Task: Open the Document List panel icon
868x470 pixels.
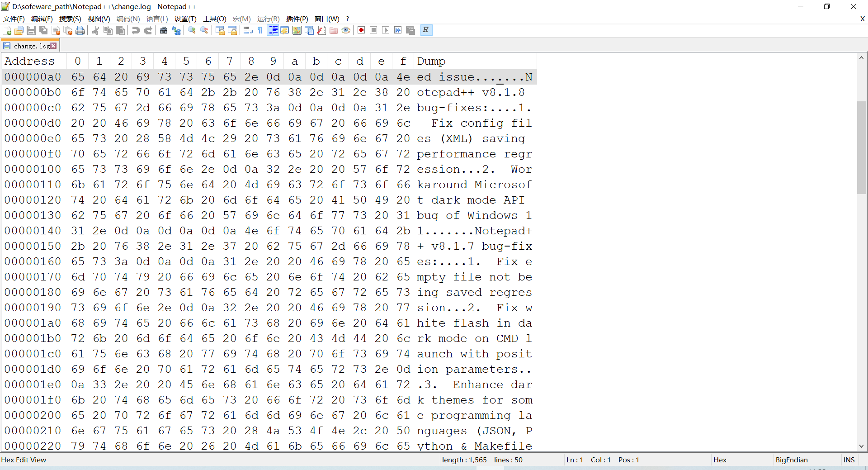Action: pos(309,30)
